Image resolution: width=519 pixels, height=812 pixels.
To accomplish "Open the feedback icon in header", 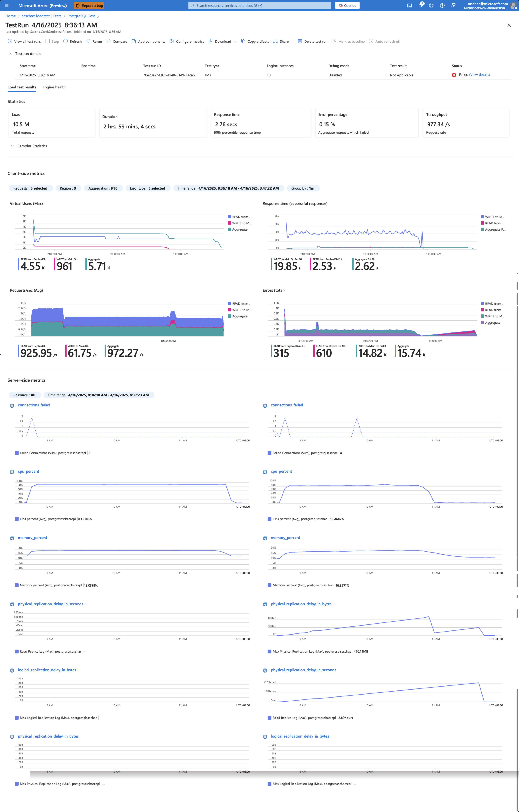I will 453,5.
